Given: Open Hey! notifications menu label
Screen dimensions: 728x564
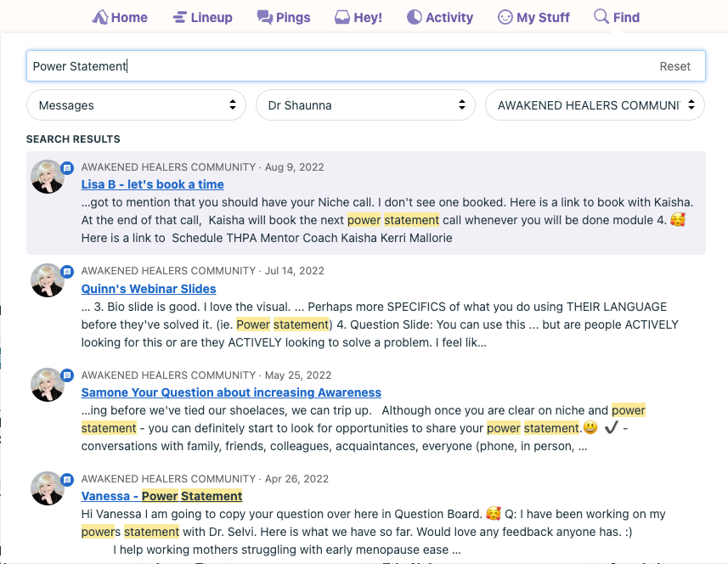Looking at the screenshot, I should pyautogui.click(x=368, y=18).
